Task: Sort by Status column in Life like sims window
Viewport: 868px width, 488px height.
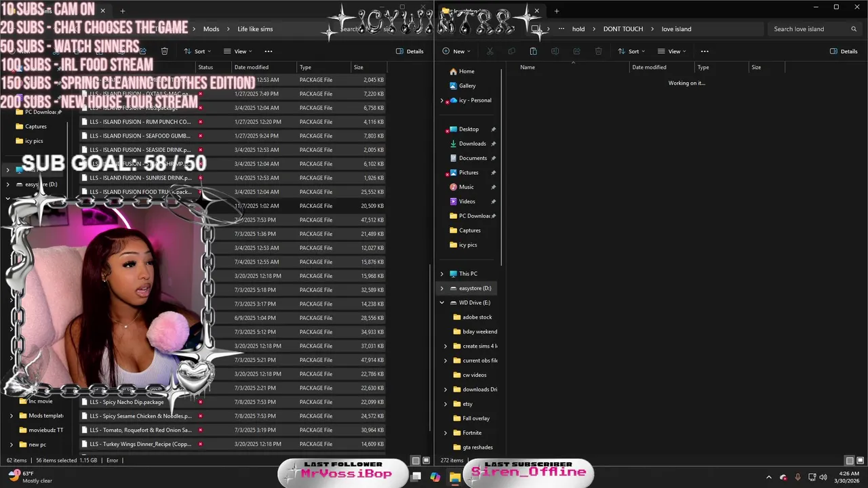Action: pos(212,67)
